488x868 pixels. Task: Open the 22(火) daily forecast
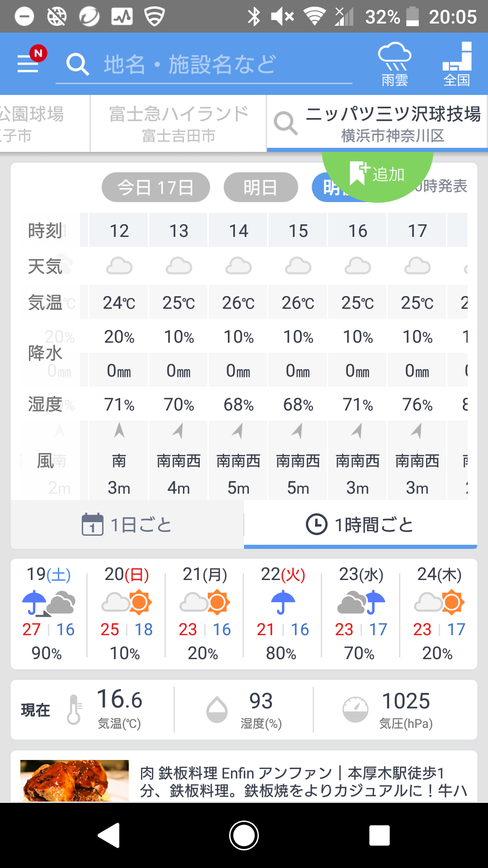pyautogui.click(x=283, y=613)
